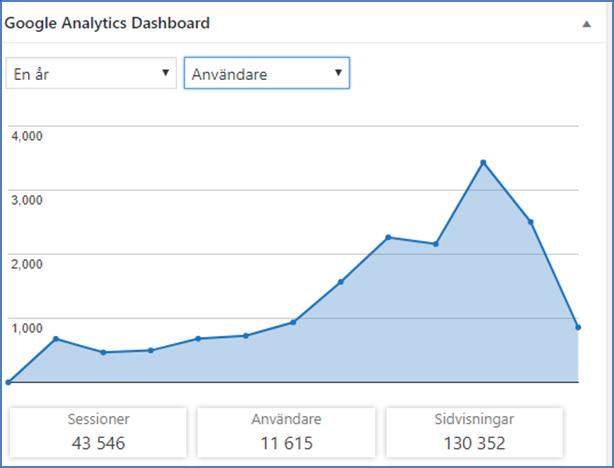Select the Sessioner 43 546 stat box
Viewport: 614px width, 468px height.
pyautogui.click(x=98, y=432)
